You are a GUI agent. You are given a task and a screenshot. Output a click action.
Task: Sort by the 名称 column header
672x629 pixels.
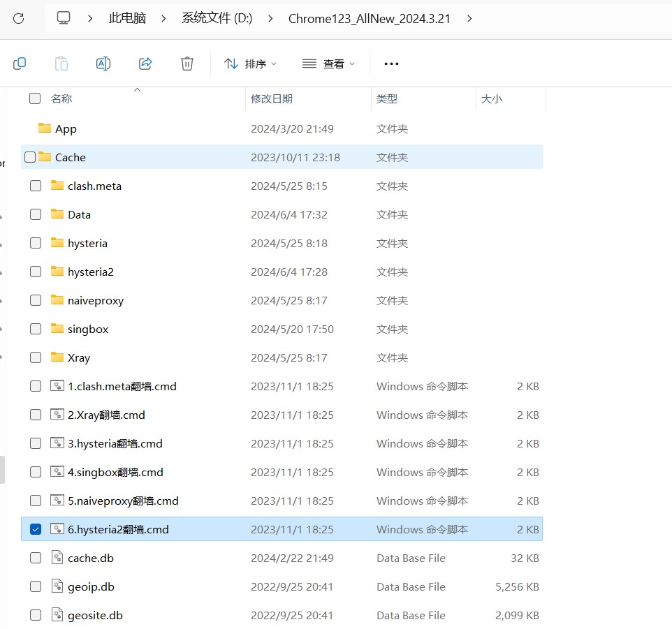pos(61,99)
